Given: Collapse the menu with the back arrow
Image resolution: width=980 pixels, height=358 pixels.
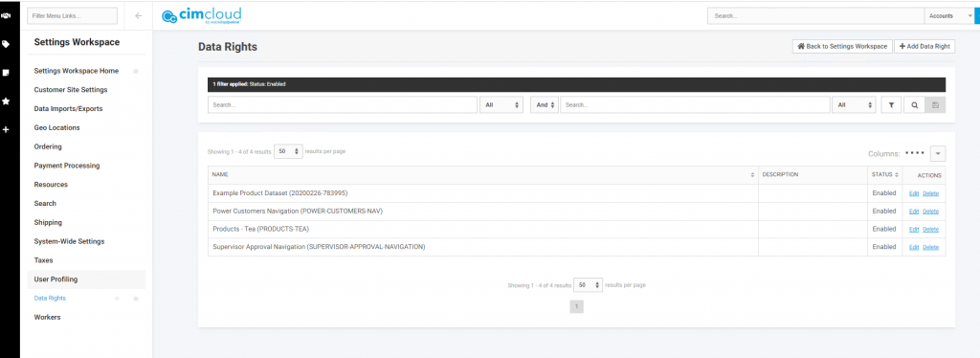Looking at the screenshot, I should [139, 15].
